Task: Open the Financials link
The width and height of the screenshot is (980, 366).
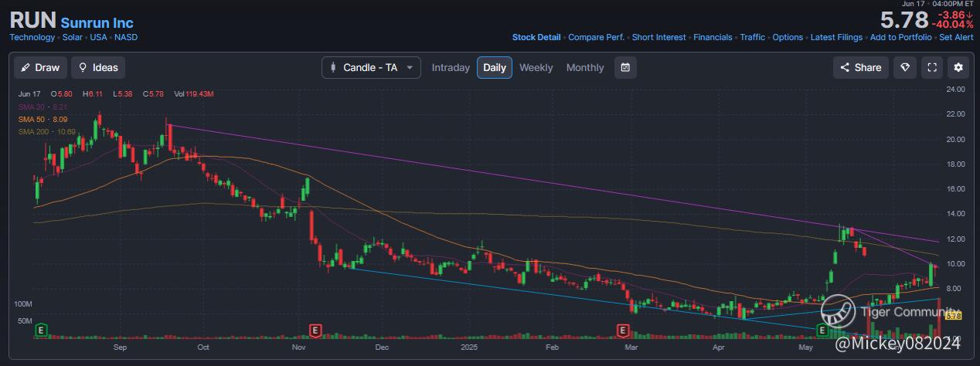Action: (x=713, y=37)
